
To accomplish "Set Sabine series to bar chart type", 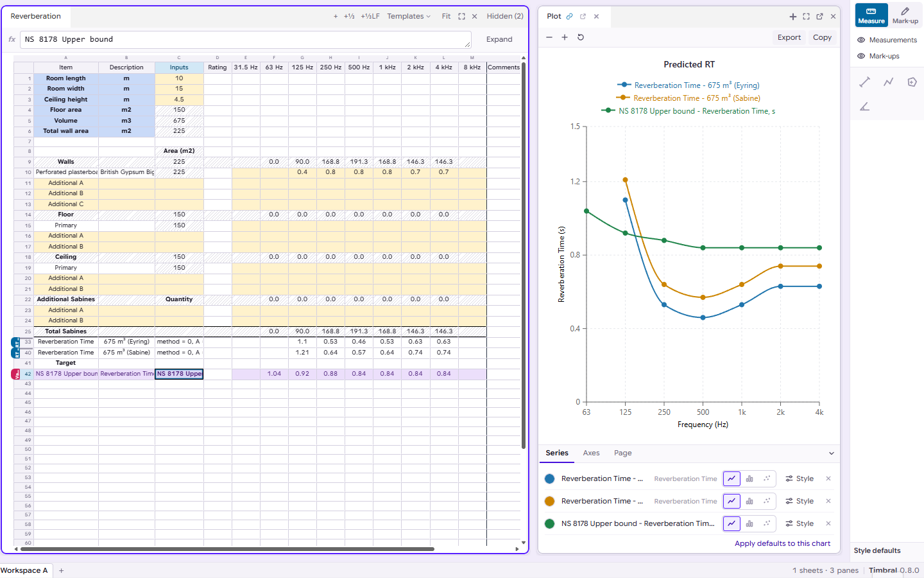I will click(749, 501).
